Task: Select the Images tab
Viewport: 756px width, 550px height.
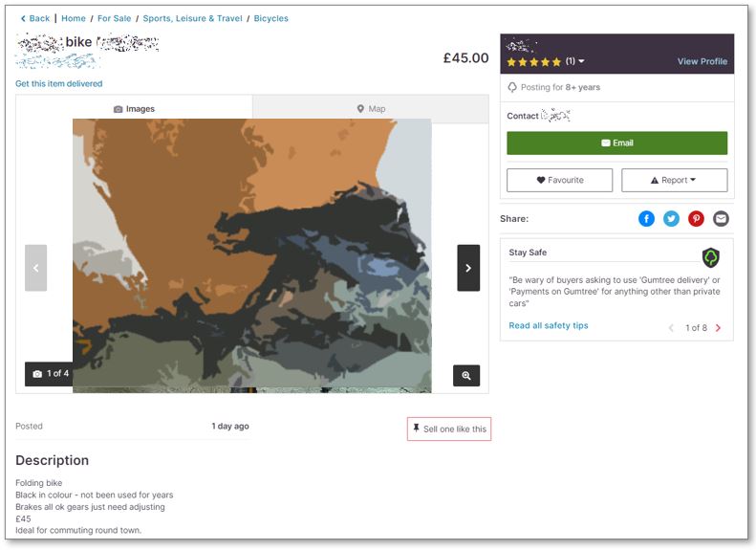Action: pyautogui.click(x=134, y=109)
